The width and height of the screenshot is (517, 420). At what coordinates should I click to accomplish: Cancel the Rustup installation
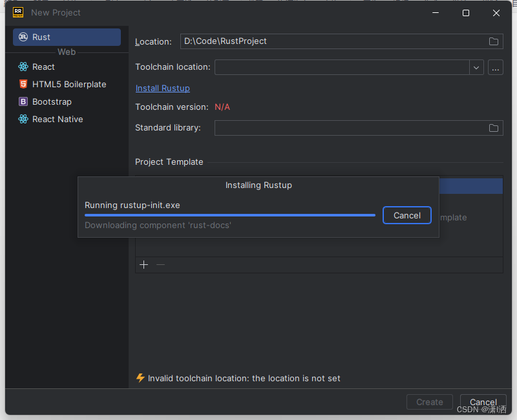coord(407,215)
